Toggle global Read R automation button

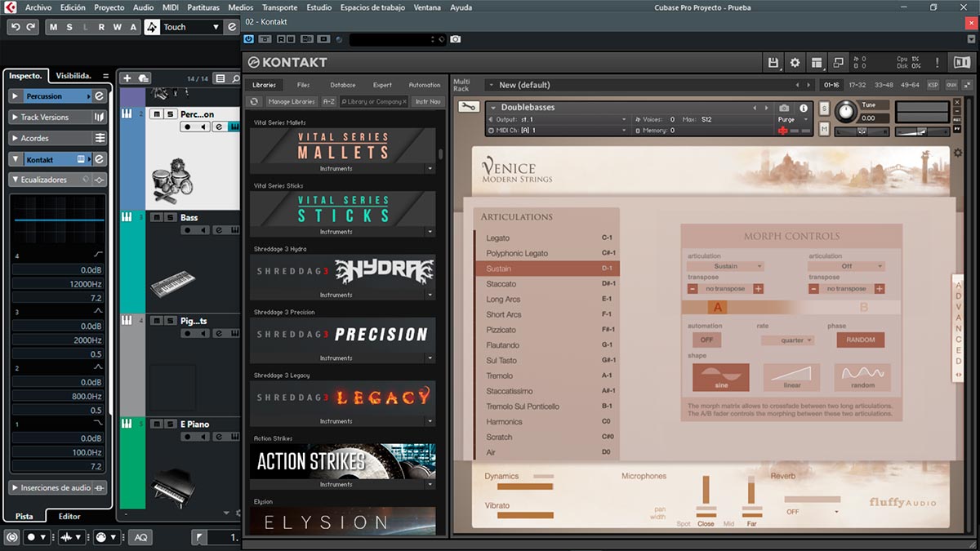tap(101, 27)
